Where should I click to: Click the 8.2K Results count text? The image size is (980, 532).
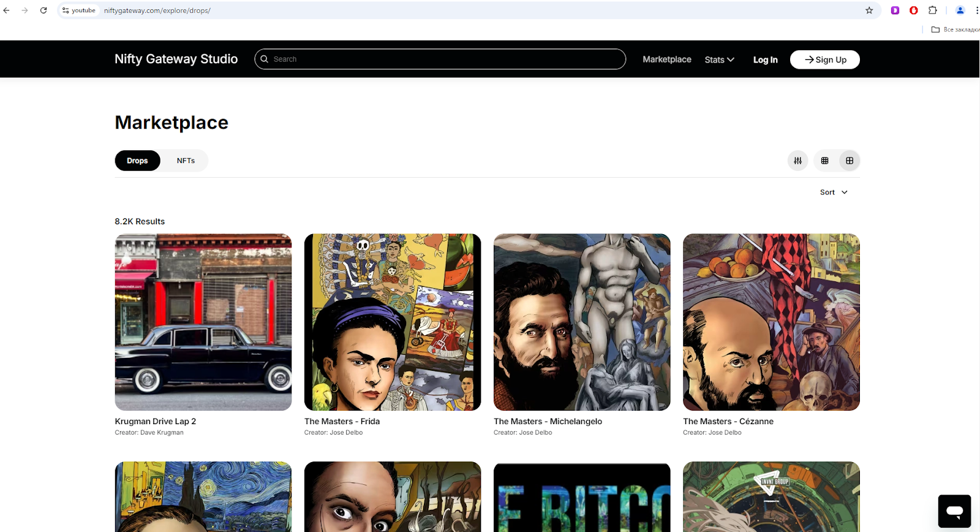[x=140, y=222]
